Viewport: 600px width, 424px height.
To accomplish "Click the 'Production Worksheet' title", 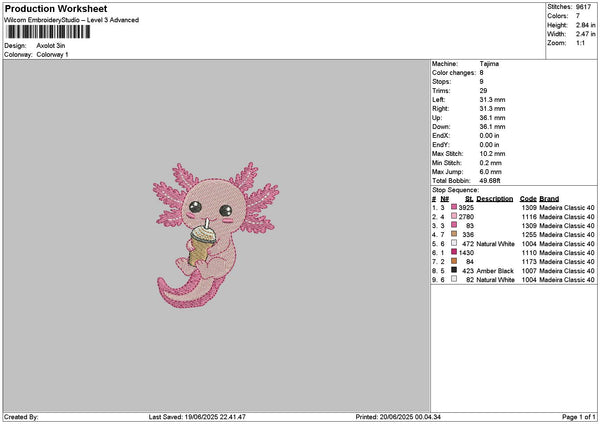I will point(56,9).
